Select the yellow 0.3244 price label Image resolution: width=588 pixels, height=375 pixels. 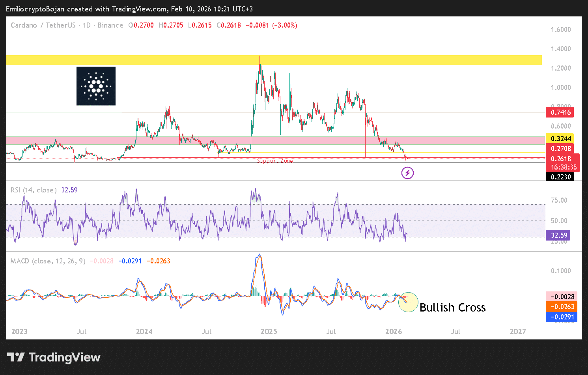click(x=560, y=139)
